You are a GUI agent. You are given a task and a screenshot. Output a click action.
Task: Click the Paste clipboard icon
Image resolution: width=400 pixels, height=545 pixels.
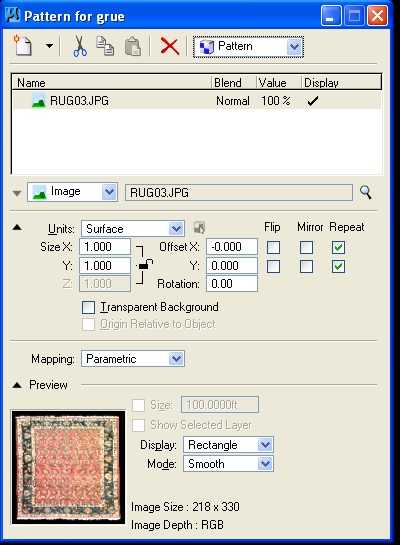[x=133, y=47]
